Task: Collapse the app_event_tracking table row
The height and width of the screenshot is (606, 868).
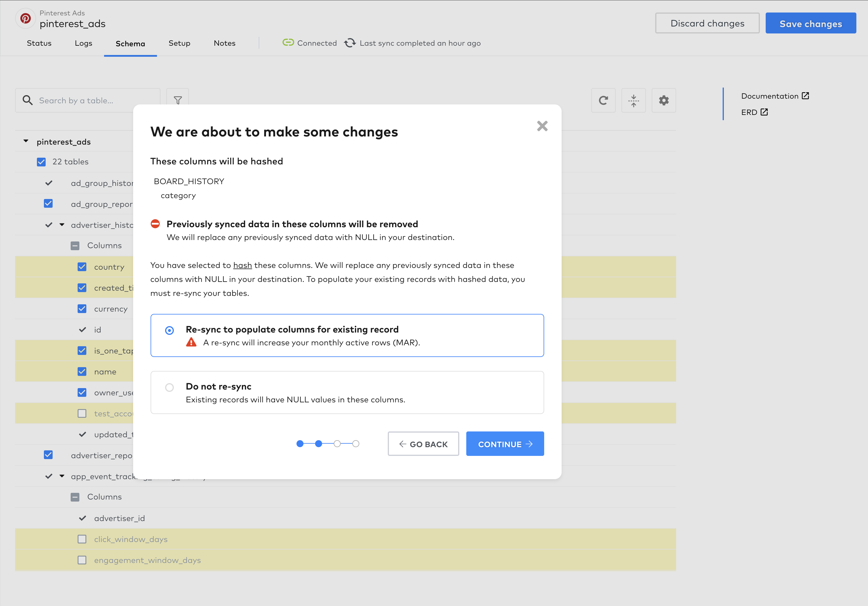Action: [x=62, y=476]
